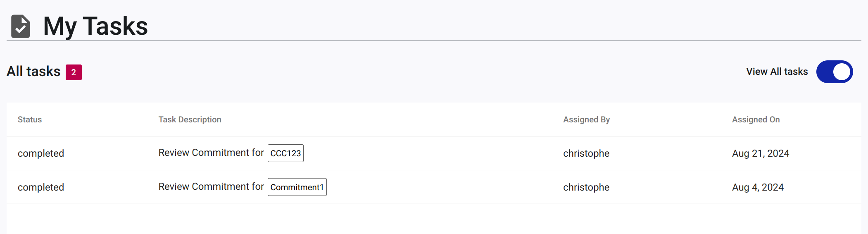Click the Aug 21, 2024 date cell
This screenshot has width=868, height=234.
761,153
